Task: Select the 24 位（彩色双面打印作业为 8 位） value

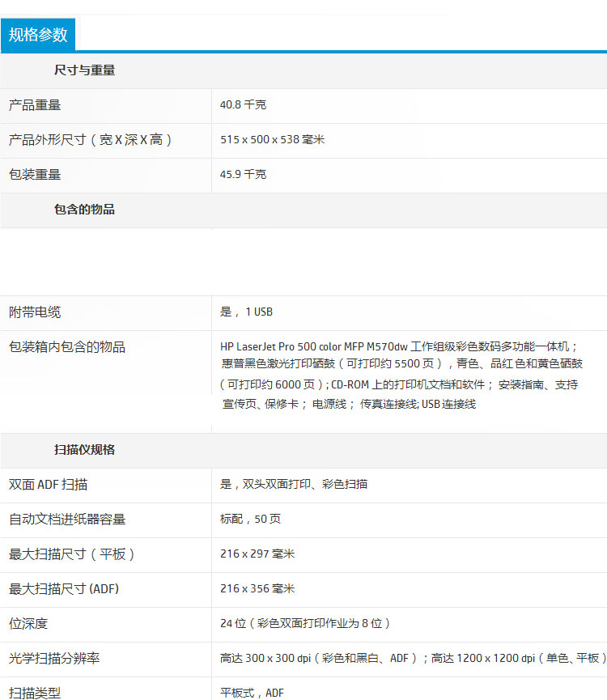Action: pyautogui.click(x=305, y=624)
